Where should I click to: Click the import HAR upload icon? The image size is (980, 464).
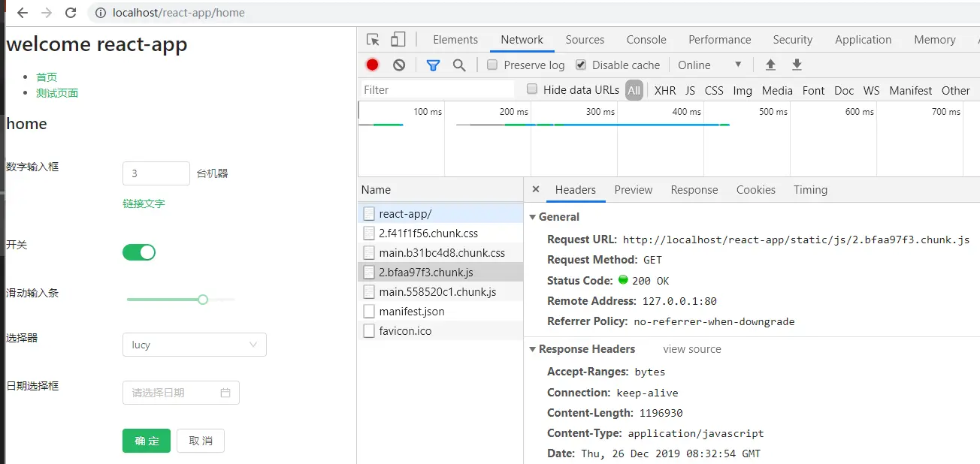(x=770, y=65)
